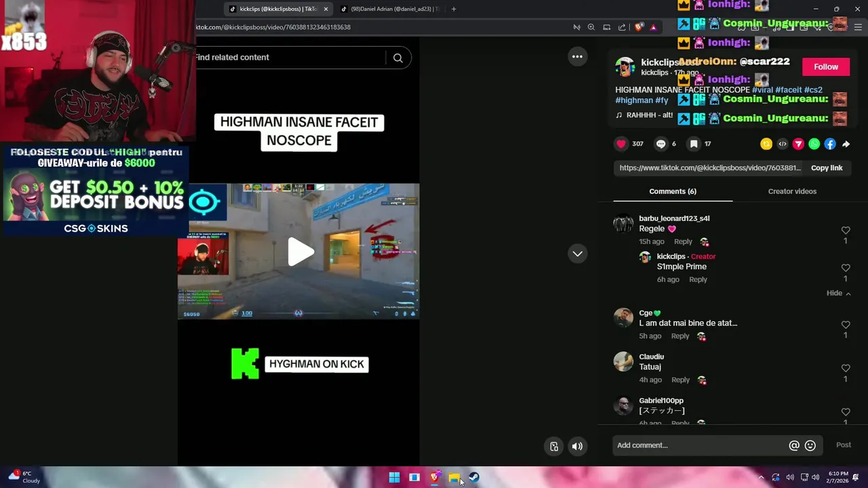This screenshot has width=868, height=488.
Task: Collapse replies with Hide chevron
Action: tap(838, 293)
